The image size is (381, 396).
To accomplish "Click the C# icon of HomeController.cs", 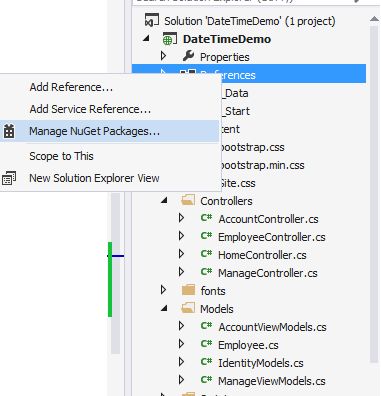I will click(207, 254).
